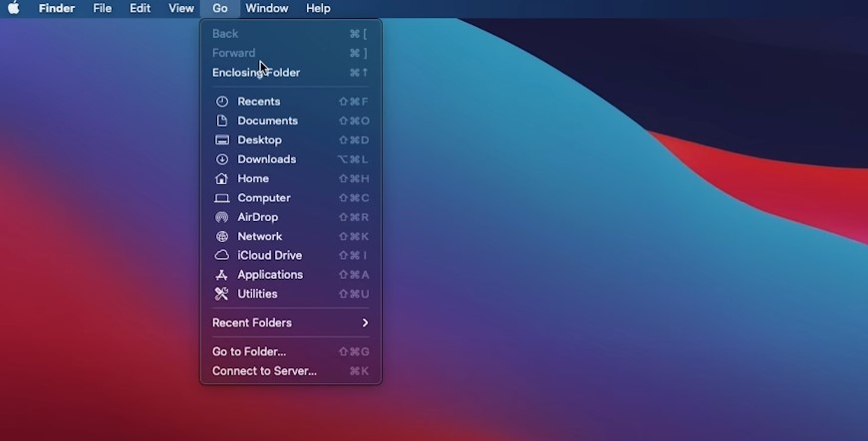The height and width of the screenshot is (441, 868).
Task: Click the Network globe icon
Action: (222, 237)
